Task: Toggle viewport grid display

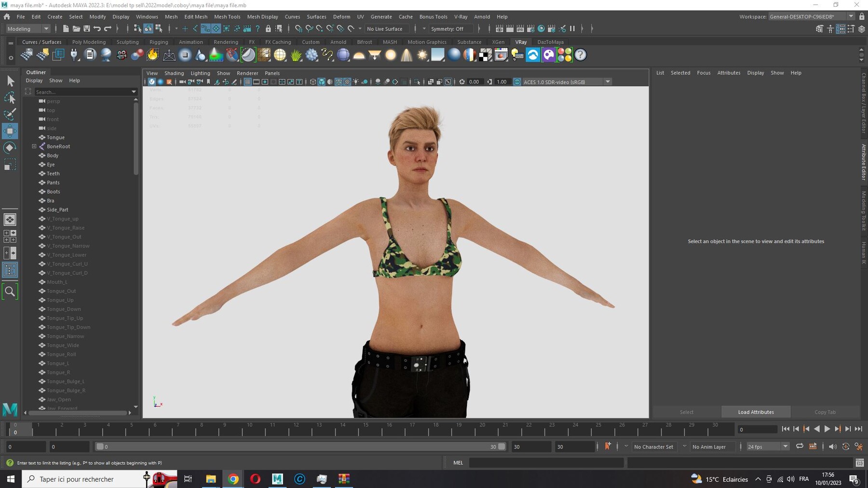Action: coord(247,82)
